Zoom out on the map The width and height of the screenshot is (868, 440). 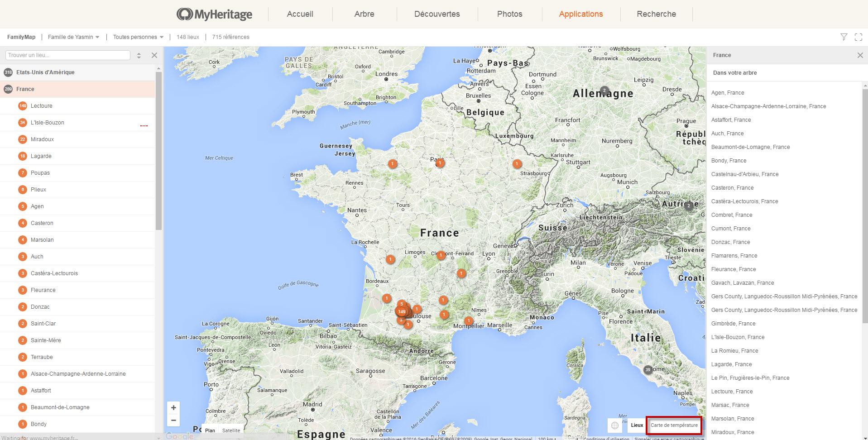[173, 420]
